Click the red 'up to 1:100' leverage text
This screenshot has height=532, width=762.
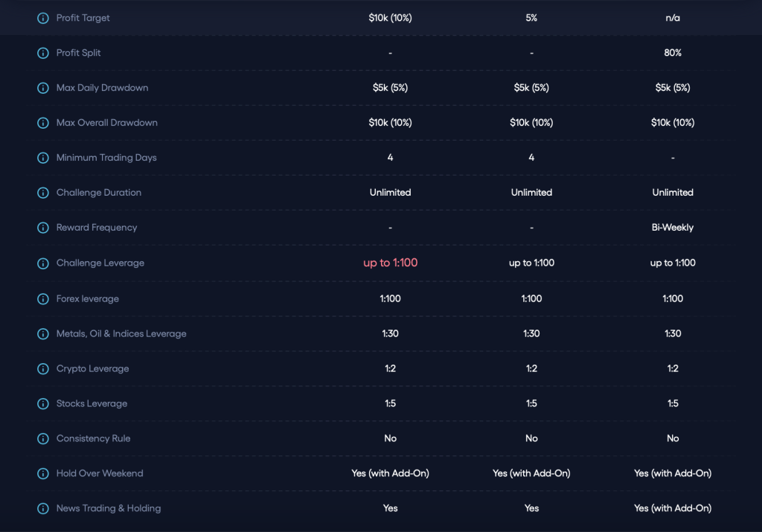[390, 263]
